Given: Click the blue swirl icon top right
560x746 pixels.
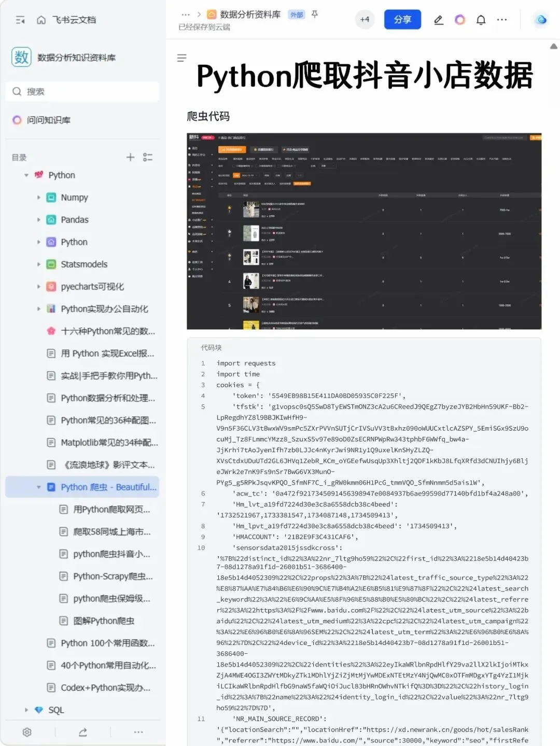Looking at the screenshot, I should [541, 20].
